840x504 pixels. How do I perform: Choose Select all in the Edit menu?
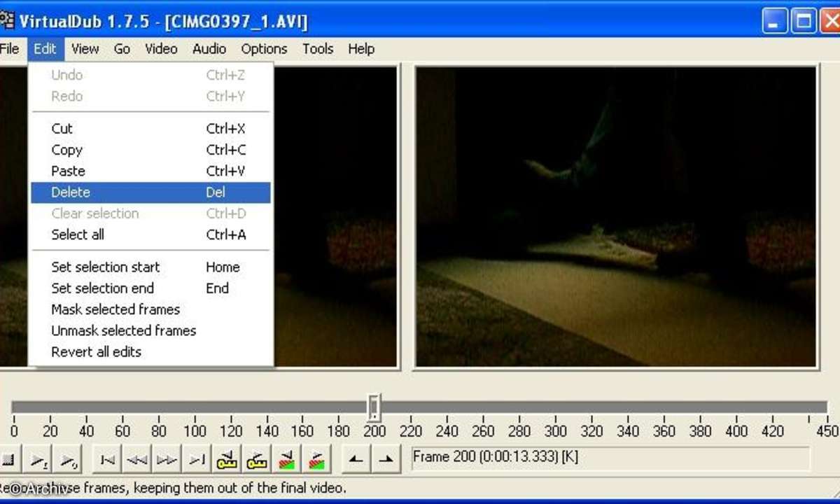[150, 234]
